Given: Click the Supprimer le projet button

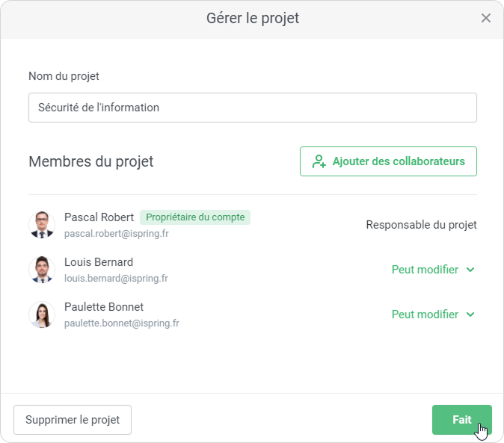Looking at the screenshot, I should (x=73, y=420).
